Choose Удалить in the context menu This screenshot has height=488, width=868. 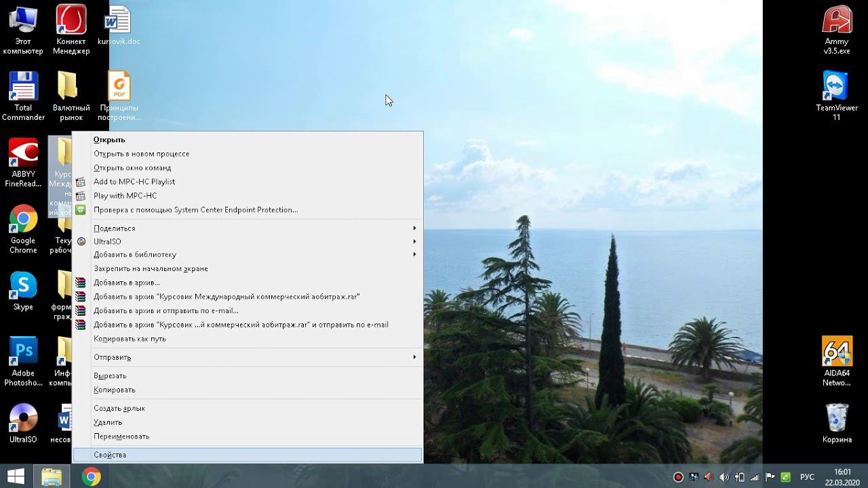(248, 422)
